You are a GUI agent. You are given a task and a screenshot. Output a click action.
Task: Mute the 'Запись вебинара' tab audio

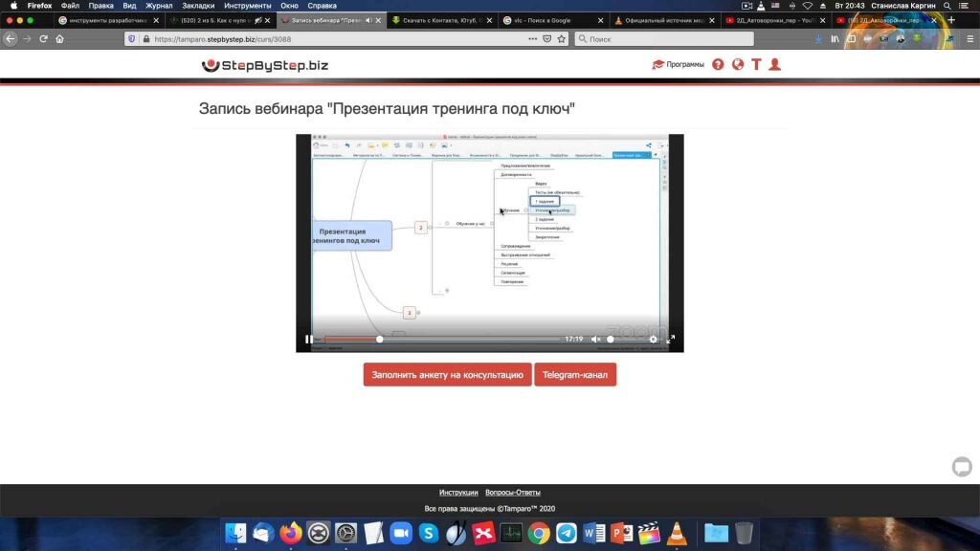point(368,20)
